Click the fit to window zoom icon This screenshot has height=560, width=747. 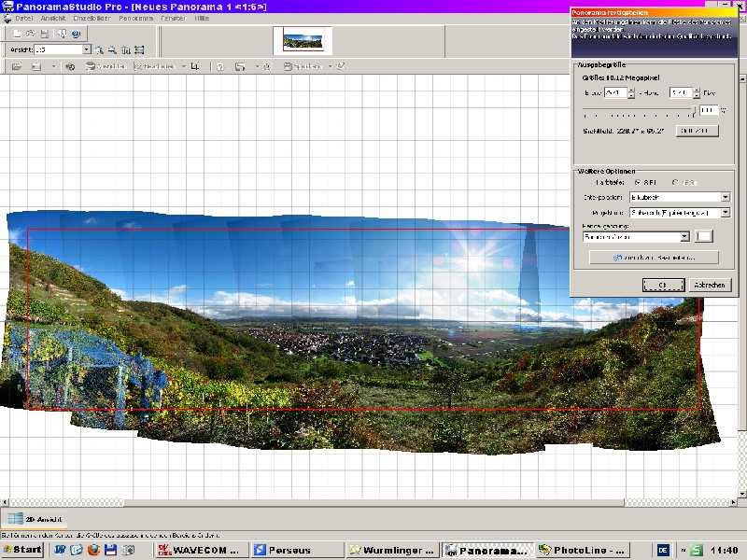coord(139,49)
